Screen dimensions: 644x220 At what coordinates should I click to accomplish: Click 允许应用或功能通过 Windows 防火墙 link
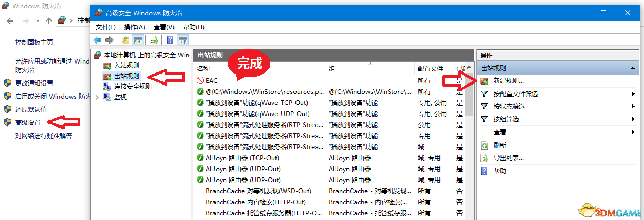pyautogui.click(x=52, y=65)
